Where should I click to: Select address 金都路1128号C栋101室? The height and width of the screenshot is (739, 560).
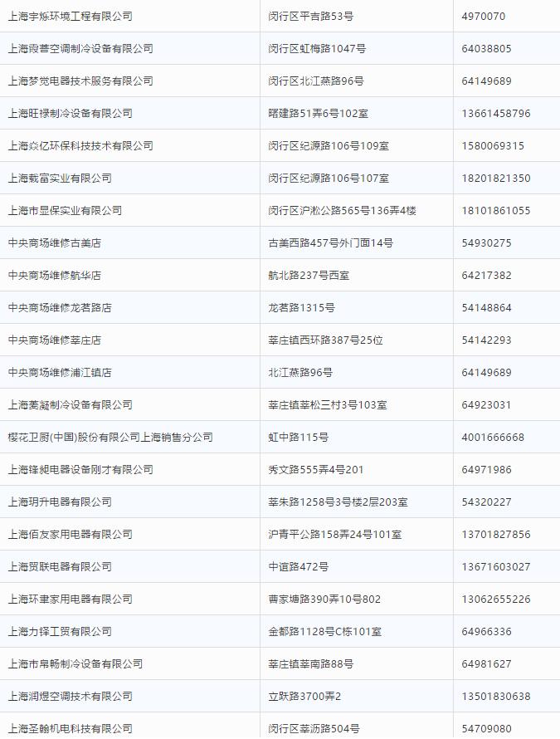click(325, 632)
